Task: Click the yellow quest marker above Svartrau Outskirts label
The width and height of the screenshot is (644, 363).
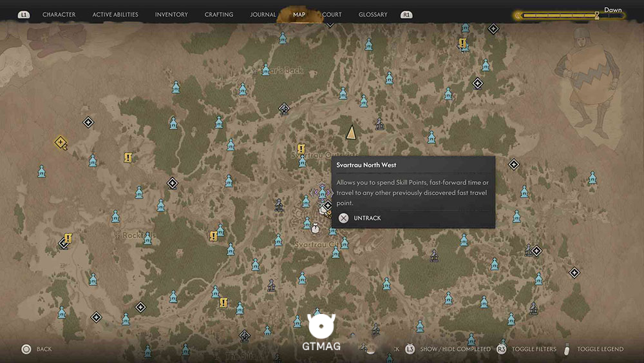Action: [x=301, y=148]
